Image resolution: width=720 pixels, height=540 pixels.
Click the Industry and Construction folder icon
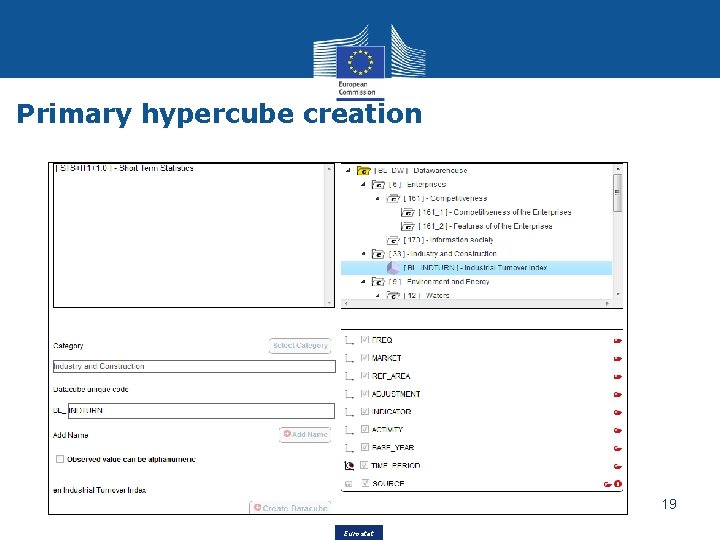click(378, 254)
